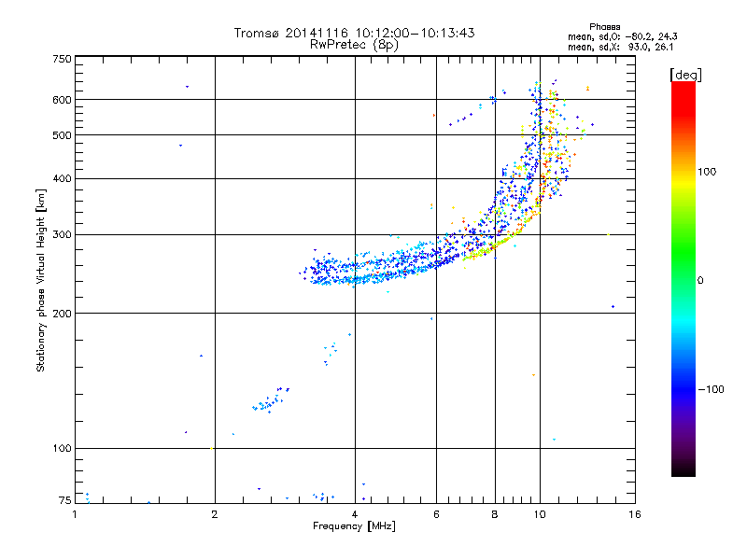Click the colorbar tick label "-100"

click(x=711, y=389)
